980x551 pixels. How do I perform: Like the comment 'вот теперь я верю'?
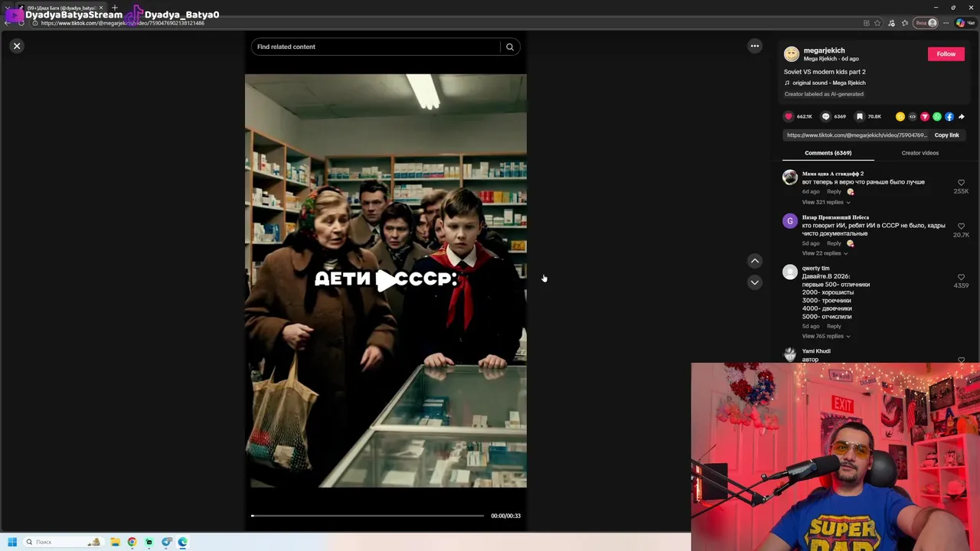962,183
